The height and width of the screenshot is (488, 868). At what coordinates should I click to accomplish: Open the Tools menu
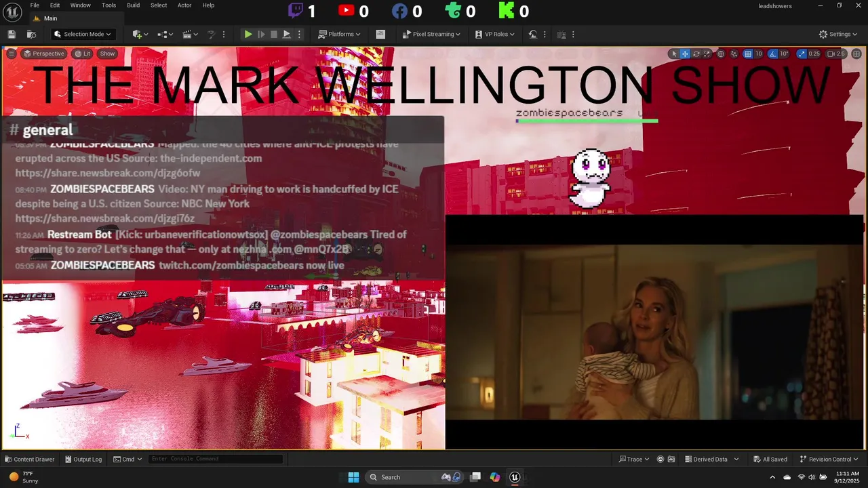[108, 5]
